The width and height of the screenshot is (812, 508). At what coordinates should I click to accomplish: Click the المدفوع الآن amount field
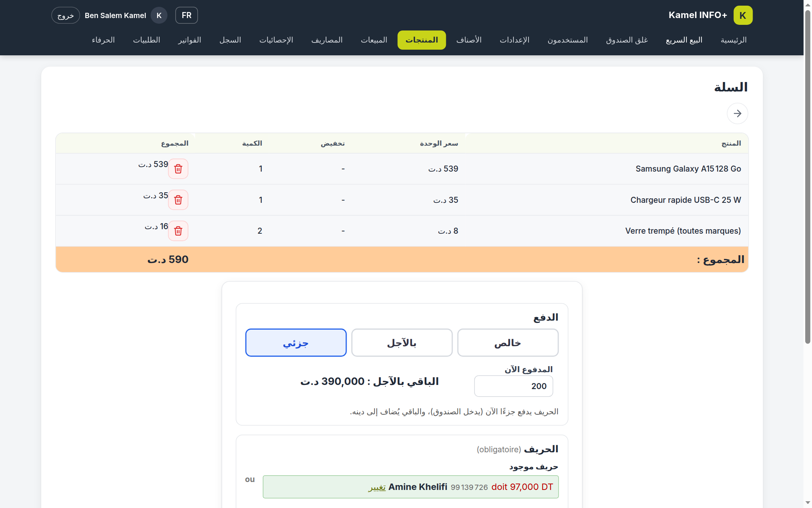[x=514, y=386]
